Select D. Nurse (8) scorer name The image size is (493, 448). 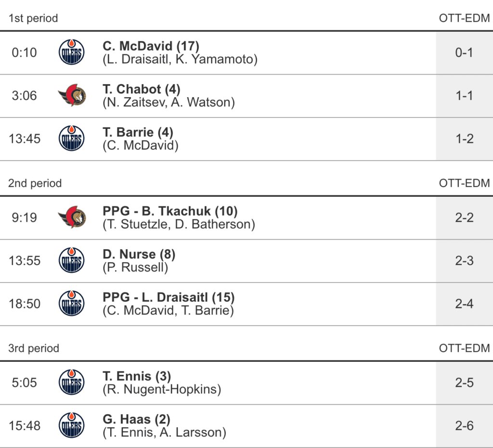coord(139,255)
